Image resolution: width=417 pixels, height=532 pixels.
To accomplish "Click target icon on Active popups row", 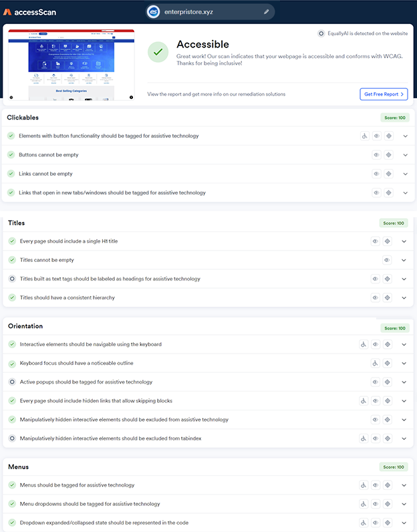I will click(x=388, y=382).
